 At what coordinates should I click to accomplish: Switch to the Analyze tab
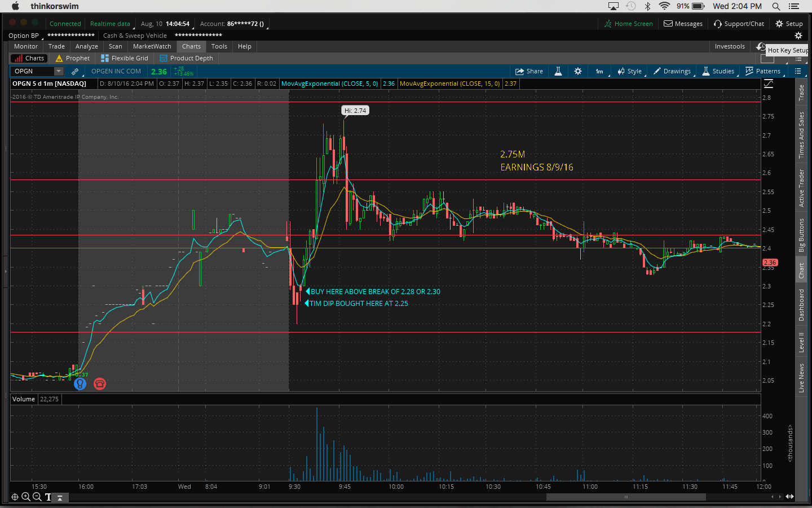tap(87, 46)
